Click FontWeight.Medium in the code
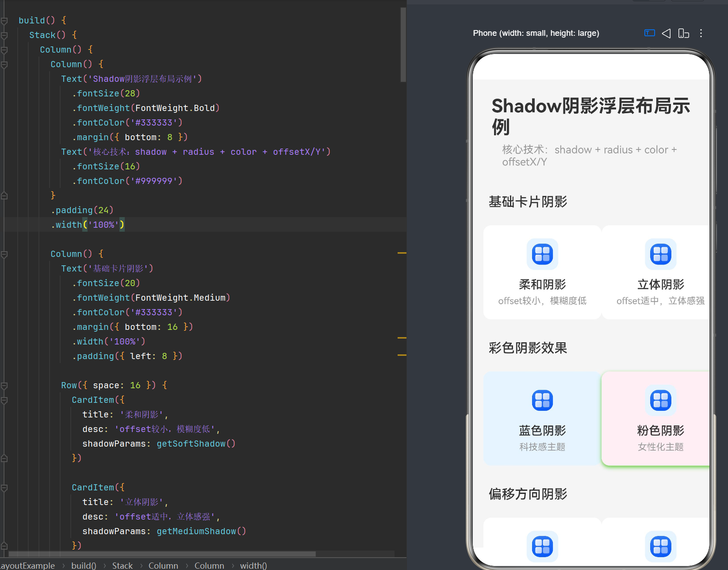 pos(180,298)
